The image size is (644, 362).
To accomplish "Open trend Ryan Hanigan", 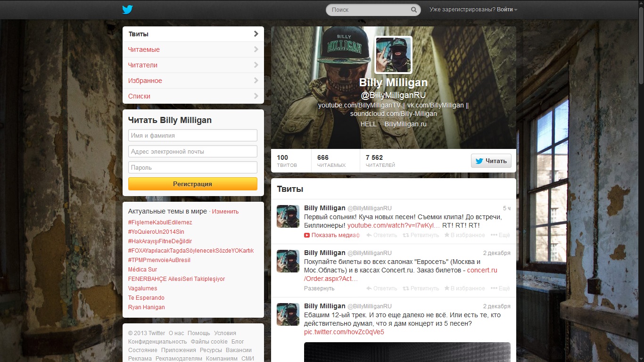I will [x=147, y=307].
